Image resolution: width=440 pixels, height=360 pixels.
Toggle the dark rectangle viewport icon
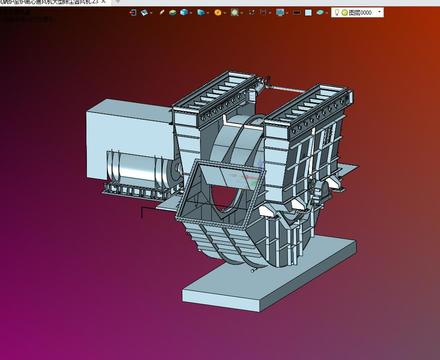(x=296, y=13)
